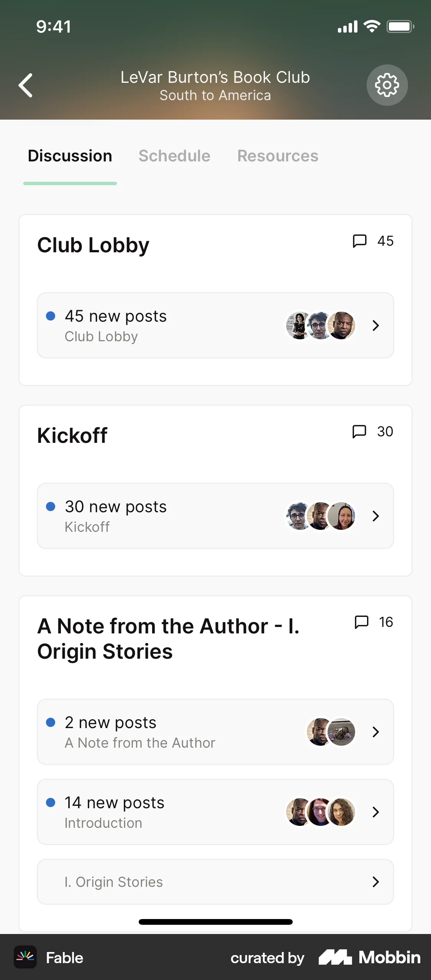Tap the Club Lobby comment count icon

coord(359,241)
